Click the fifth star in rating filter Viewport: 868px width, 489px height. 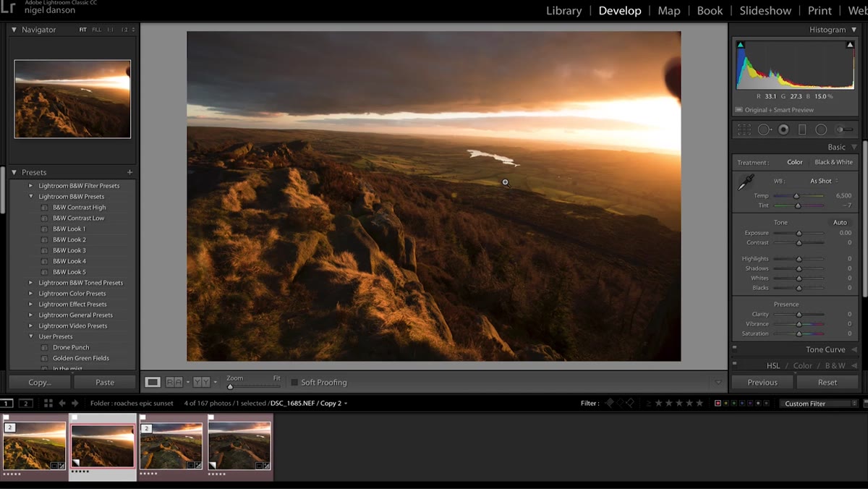[699, 403]
